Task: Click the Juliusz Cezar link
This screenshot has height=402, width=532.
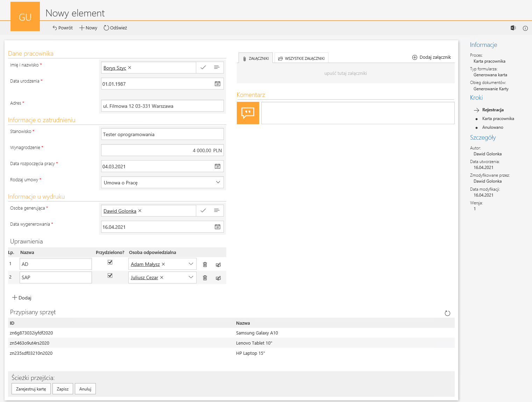Action: [144, 277]
